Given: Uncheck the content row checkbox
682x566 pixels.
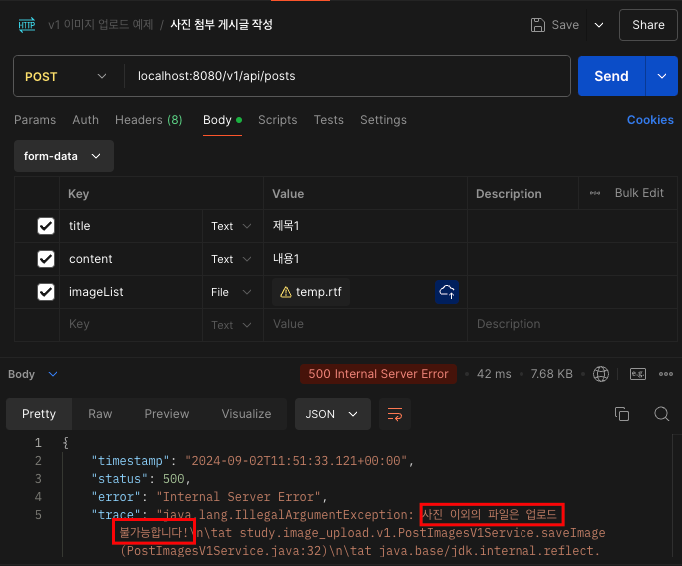Looking at the screenshot, I should click(46, 259).
